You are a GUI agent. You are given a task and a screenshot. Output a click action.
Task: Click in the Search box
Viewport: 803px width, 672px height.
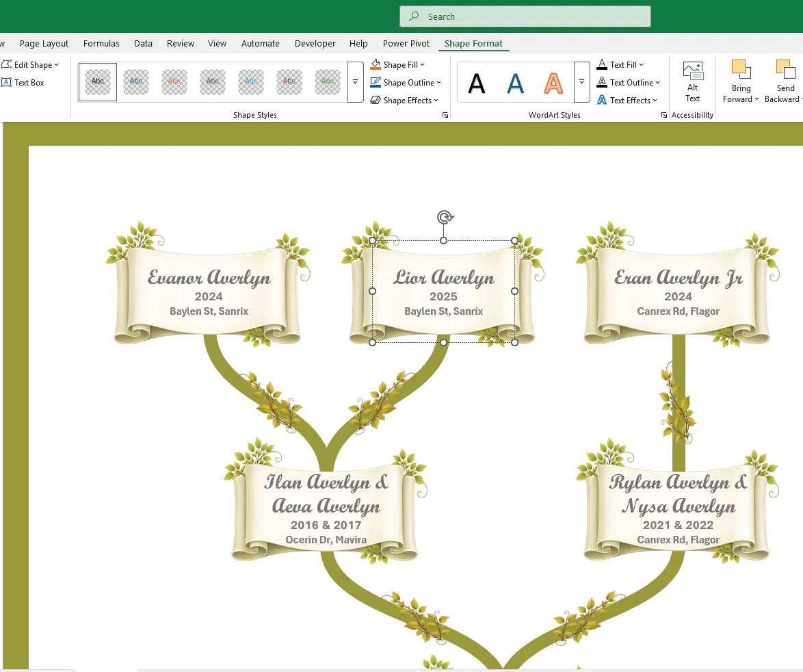pos(525,16)
